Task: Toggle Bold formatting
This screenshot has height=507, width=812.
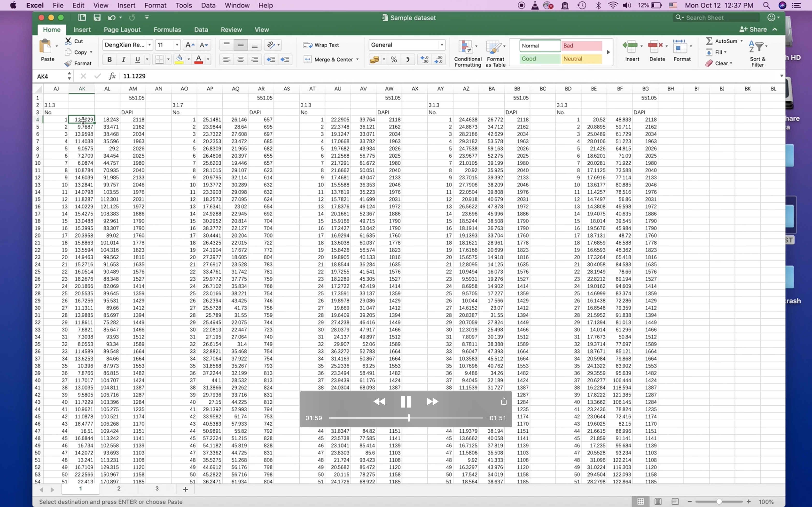Action: (109, 59)
